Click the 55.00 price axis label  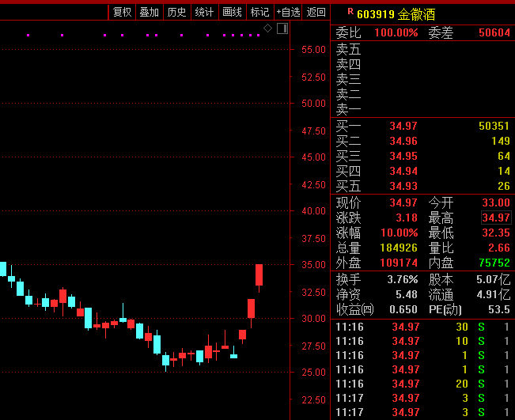[x=313, y=50]
